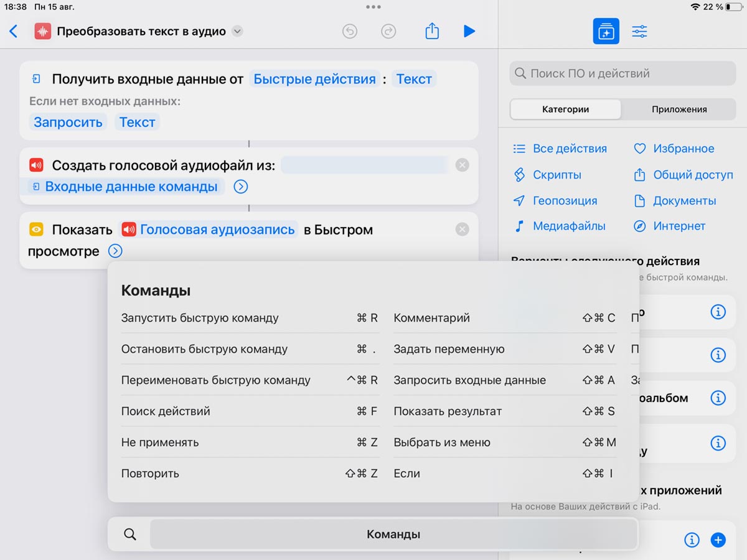
Task: Remove the Показать в Быстром просмотре action
Action: pos(462,230)
